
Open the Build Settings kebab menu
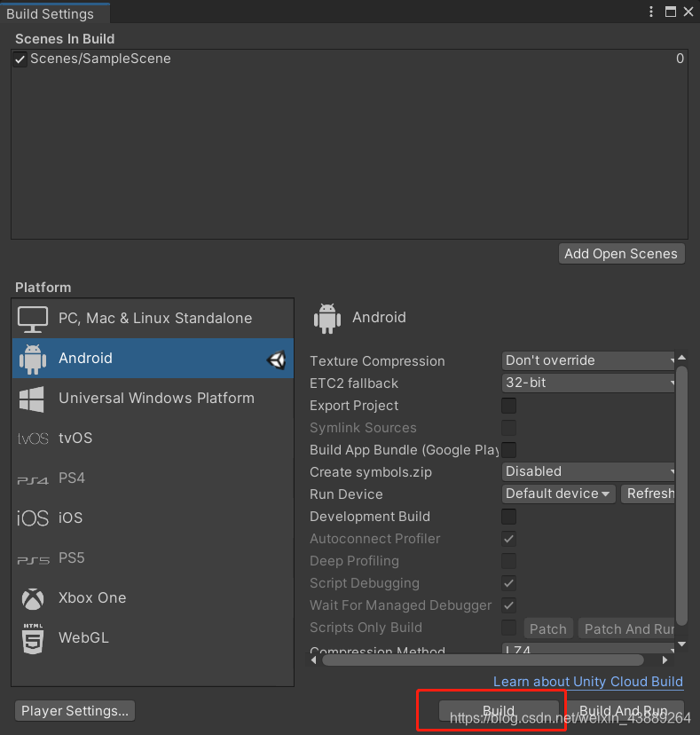651,12
